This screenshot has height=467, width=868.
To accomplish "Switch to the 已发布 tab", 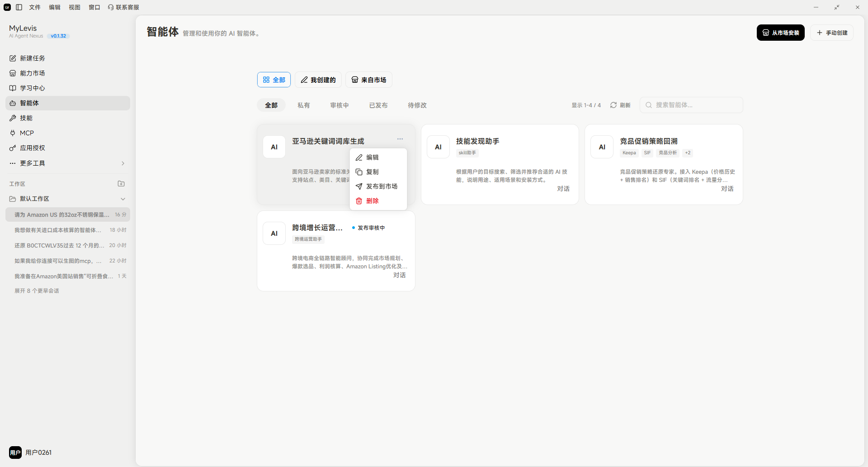I will point(378,105).
